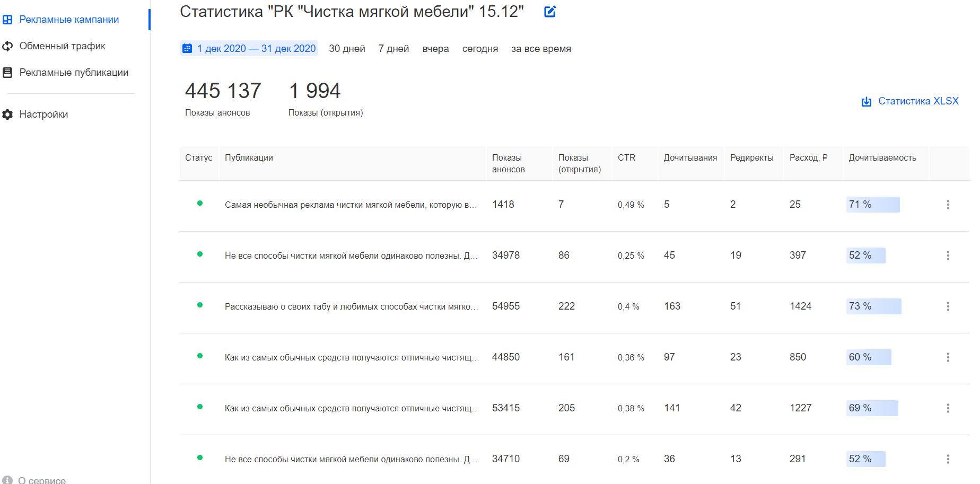Click the Статистика XLSX download icon

coord(867,101)
